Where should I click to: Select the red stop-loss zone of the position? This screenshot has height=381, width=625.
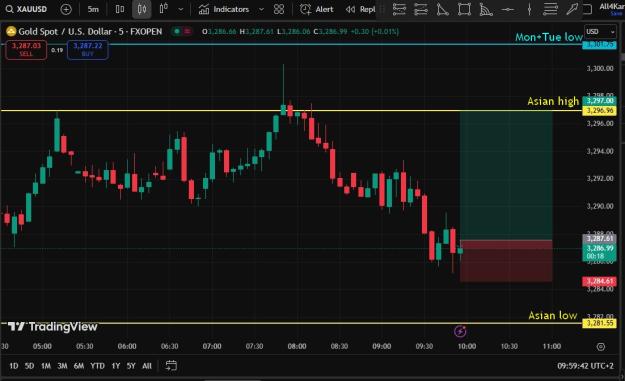pos(506,261)
